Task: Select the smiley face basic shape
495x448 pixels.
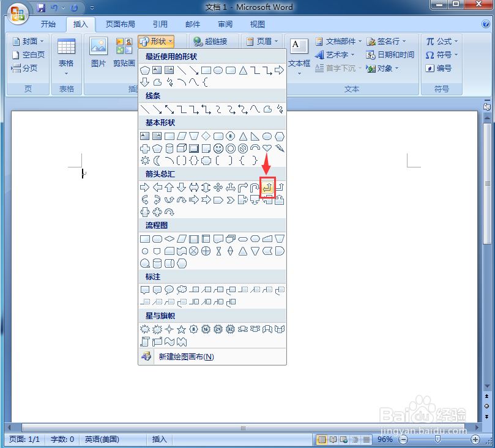Action: coord(218,149)
